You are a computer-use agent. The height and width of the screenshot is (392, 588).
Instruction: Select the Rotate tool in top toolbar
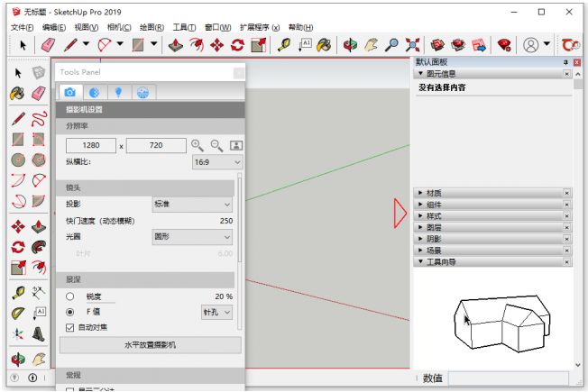pyautogui.click(x=237, y=45)
